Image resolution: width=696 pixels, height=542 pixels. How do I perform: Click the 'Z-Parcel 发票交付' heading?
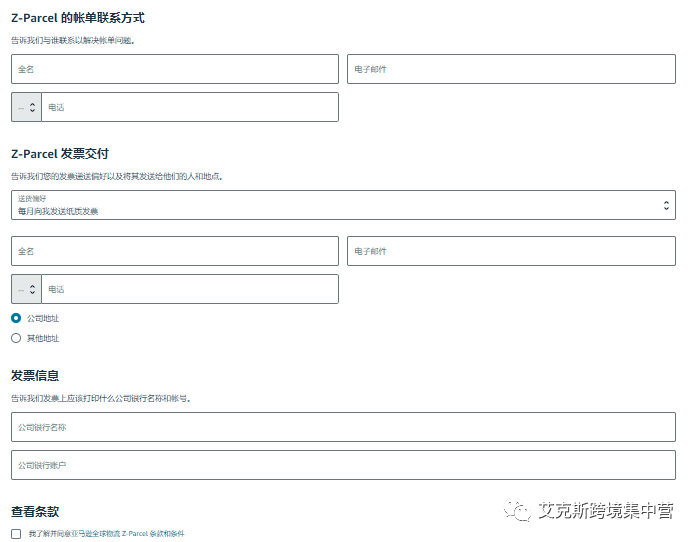tap(60, 154)
